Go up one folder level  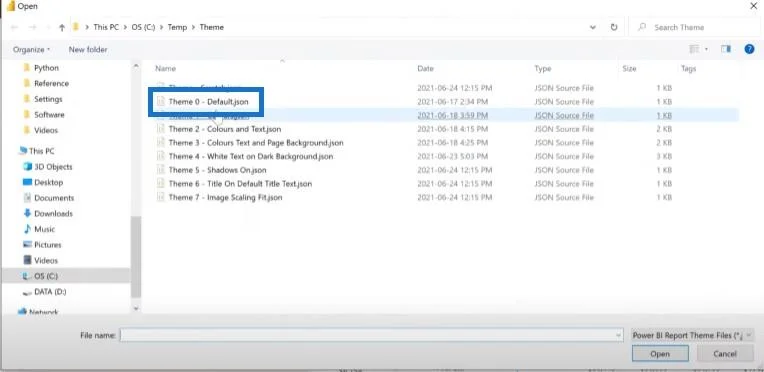pos(61,28)
